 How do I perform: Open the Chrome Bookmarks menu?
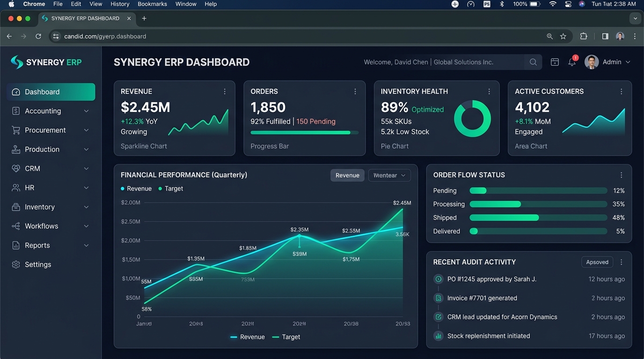[x=152, y=4]
